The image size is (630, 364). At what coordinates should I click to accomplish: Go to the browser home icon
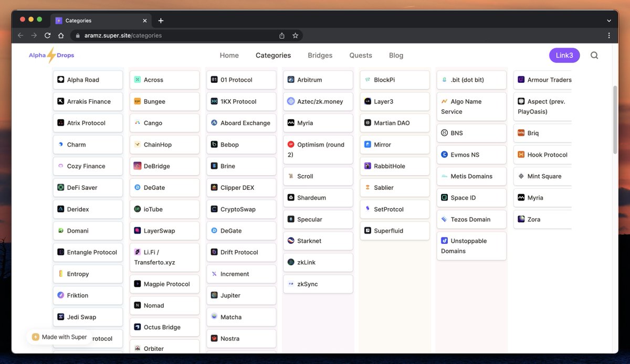[x=61, y=36]
